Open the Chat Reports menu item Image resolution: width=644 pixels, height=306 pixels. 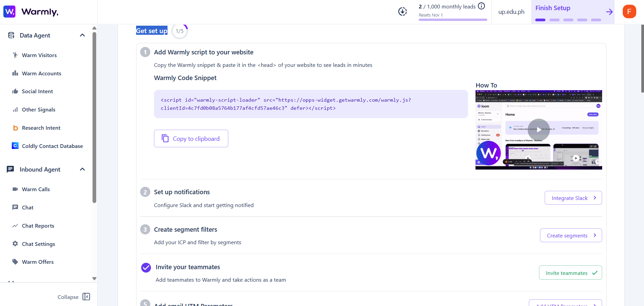pos(38,226)
